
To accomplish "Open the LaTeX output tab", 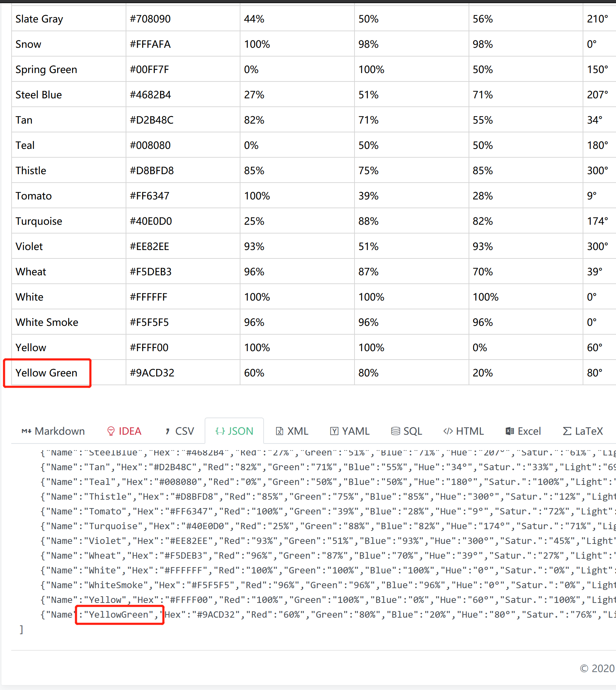I will [583, 431].
